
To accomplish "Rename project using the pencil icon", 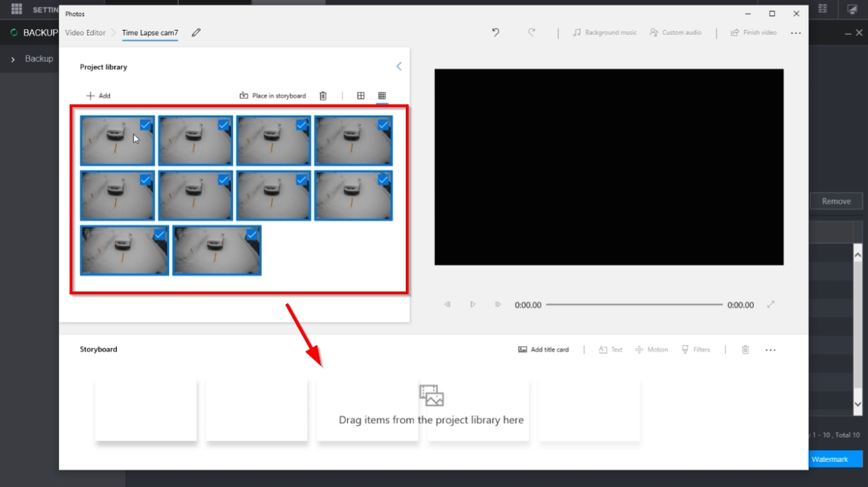I will pyautogui.click(x=196, y=33).
